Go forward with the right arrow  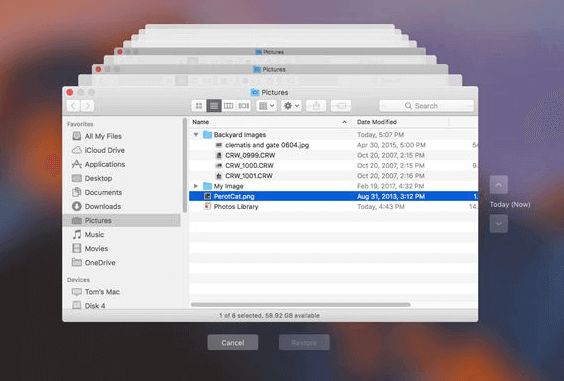point(87,106)
